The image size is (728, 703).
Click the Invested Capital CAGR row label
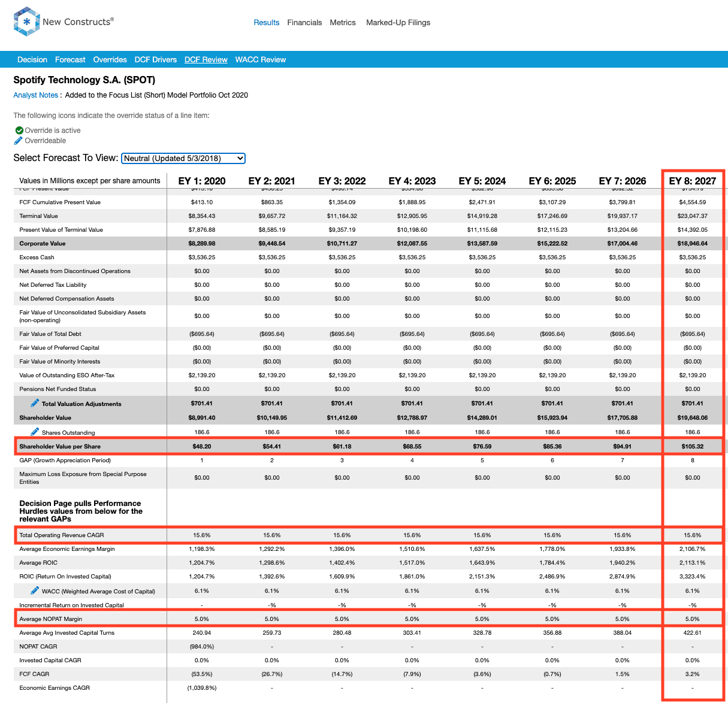(x=50, y=660)
